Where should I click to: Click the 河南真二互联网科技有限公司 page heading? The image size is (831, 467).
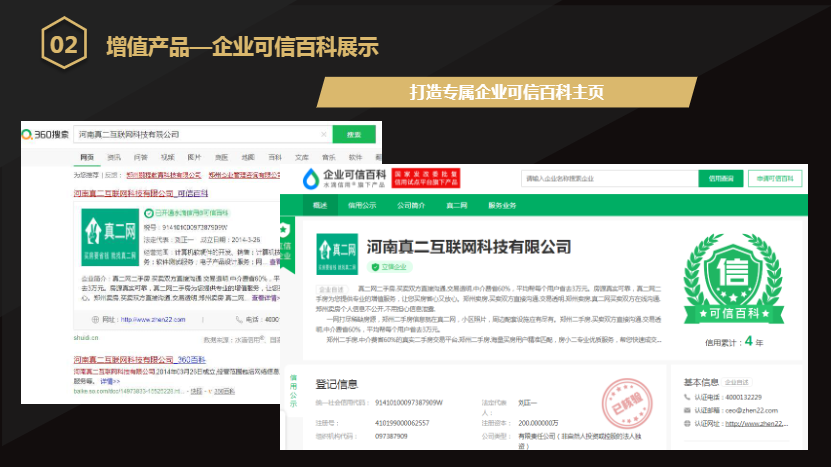point(468,247)
